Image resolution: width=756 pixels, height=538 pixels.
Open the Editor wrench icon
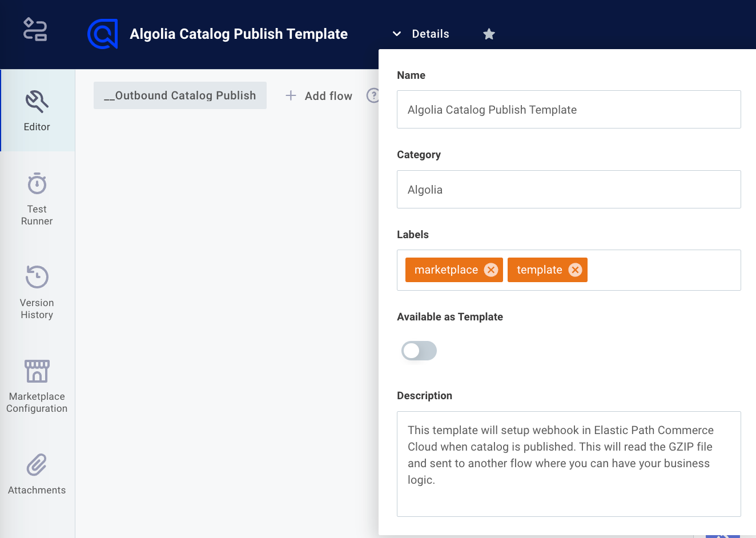pos(37,101)
